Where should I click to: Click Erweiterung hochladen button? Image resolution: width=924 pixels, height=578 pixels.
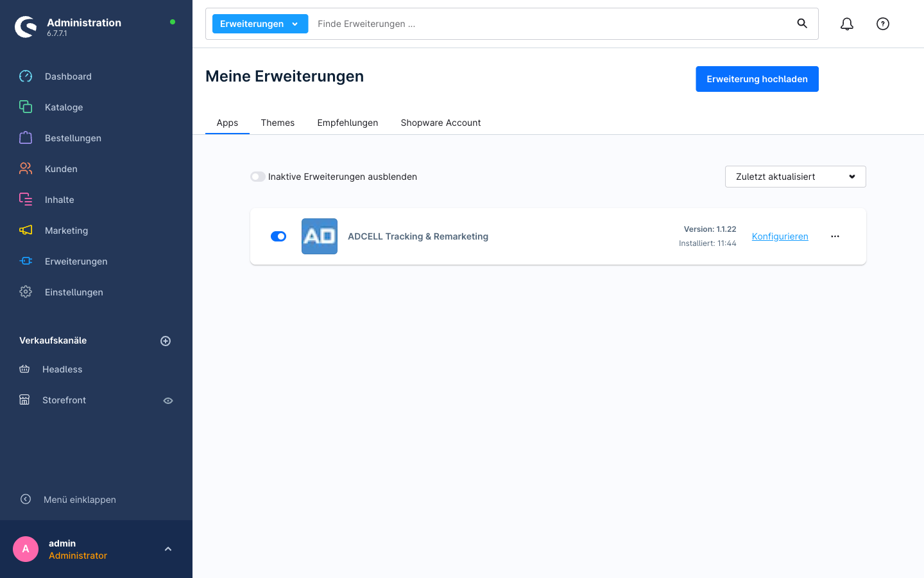[757, 79]
